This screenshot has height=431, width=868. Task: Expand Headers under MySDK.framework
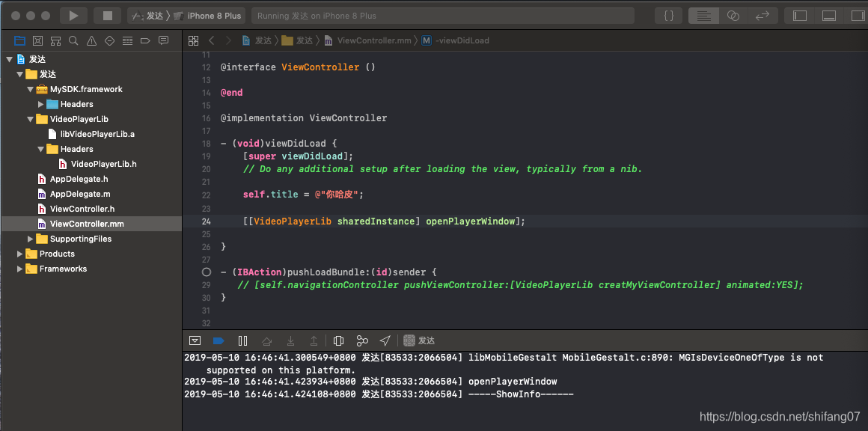tap(41, 104)
